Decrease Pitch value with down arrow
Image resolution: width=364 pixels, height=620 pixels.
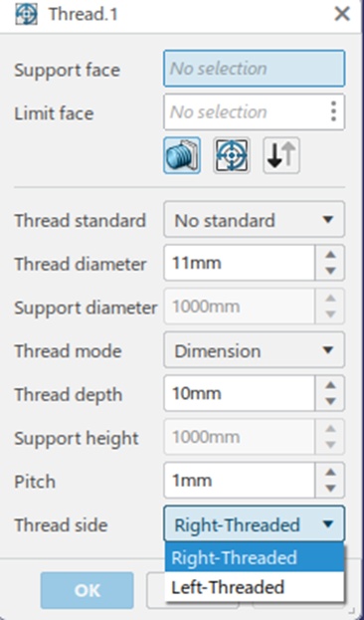tap(330, 489)
